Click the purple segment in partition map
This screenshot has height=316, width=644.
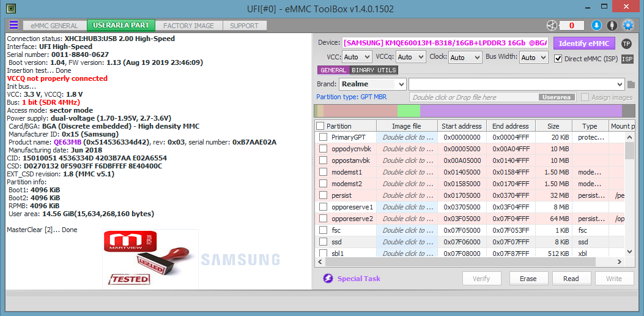pos(521,111)
